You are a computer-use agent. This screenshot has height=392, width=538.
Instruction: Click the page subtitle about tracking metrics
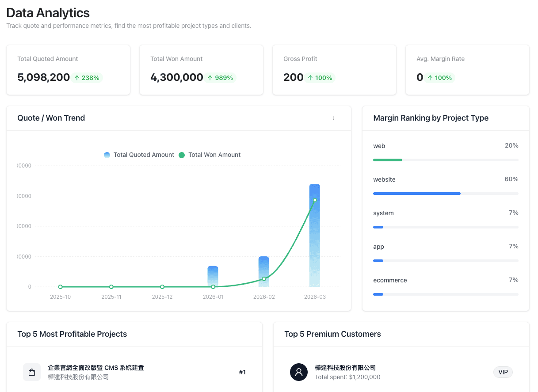(x=129, y=26)
